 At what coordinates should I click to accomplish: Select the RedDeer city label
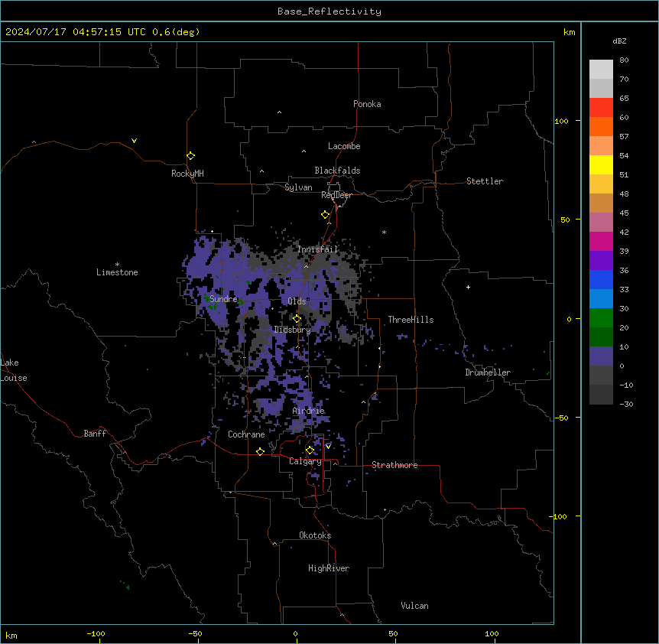pos(336,195)
